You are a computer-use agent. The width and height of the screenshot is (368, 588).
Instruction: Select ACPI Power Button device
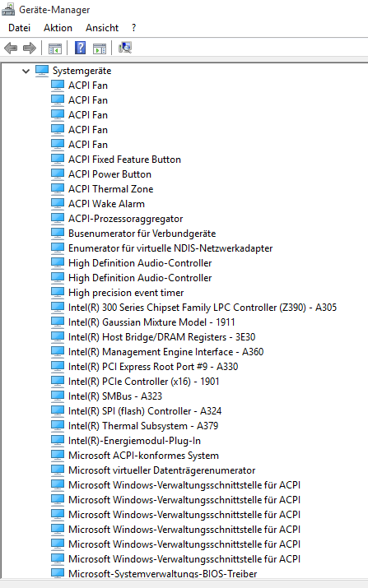(110, 174)
